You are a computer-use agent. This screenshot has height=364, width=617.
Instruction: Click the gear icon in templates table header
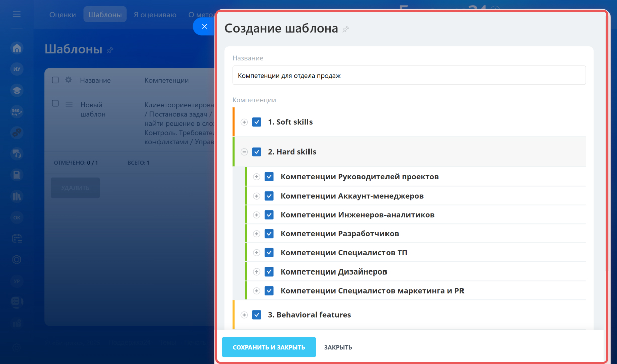[69, 80]
